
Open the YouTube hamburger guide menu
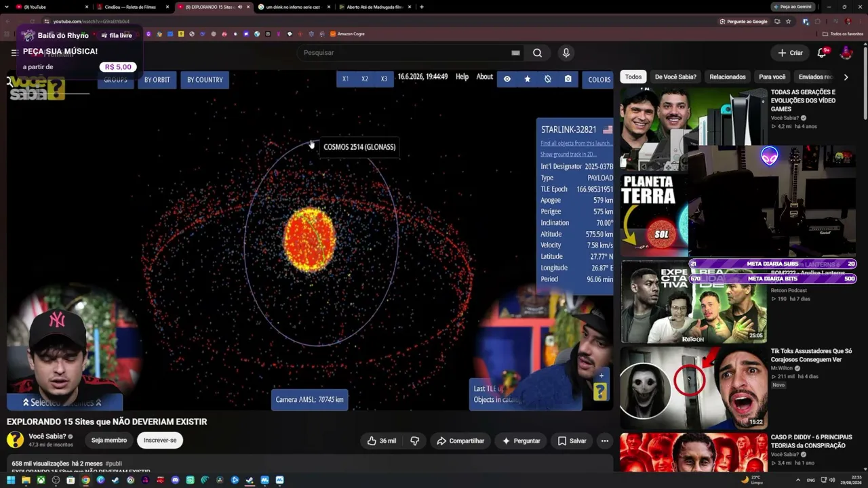14,53
